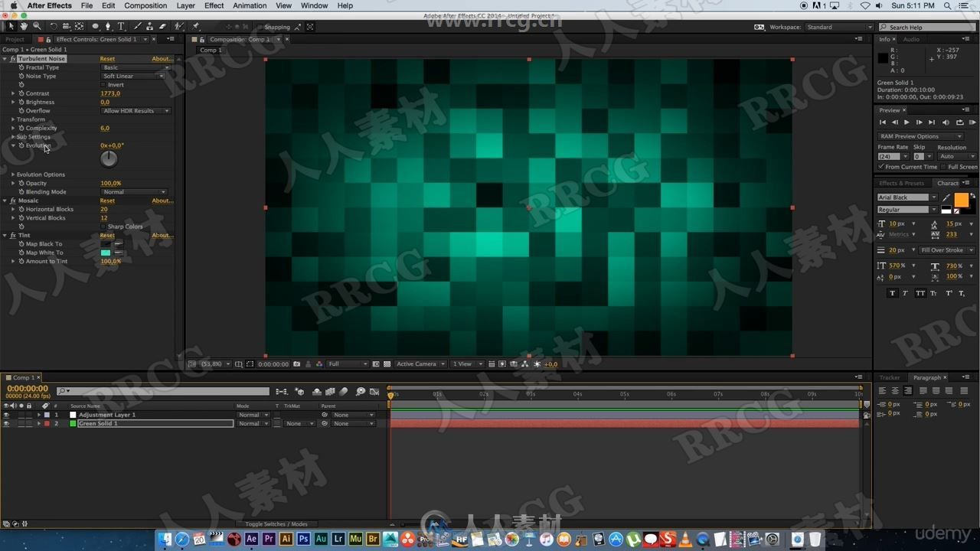Open the viewer resolution Full dropdown
The width and height of the screenshot is (980, 551).
pyautogui.click(x=348, y=364)
